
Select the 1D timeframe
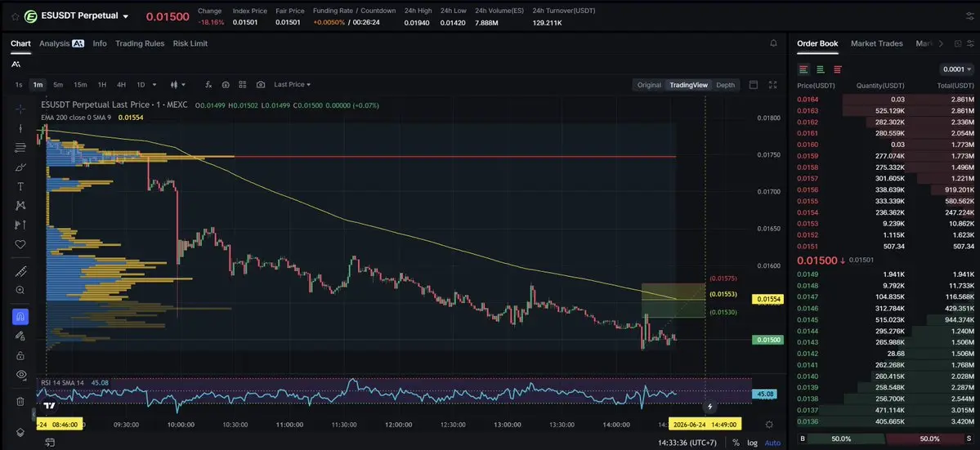click(x=141, y=85)
